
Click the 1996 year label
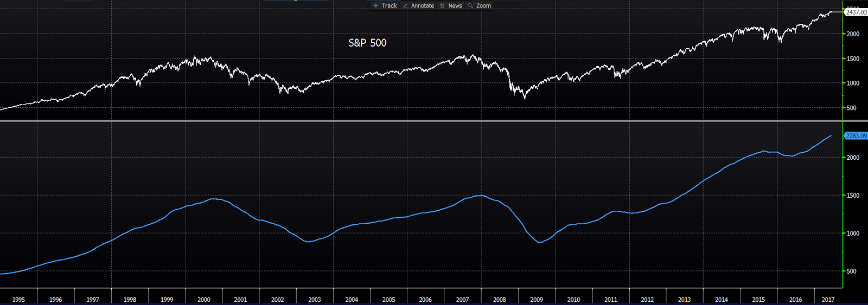coord(55,300)
